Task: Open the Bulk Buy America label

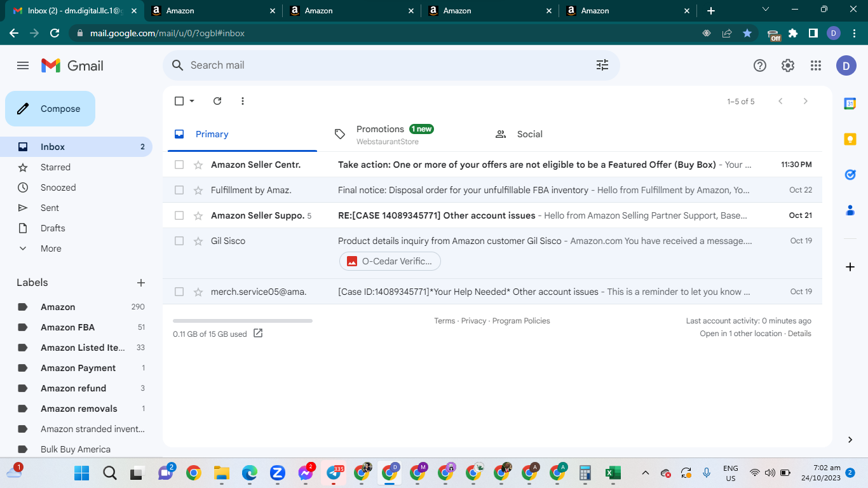Action: (76, 449)
